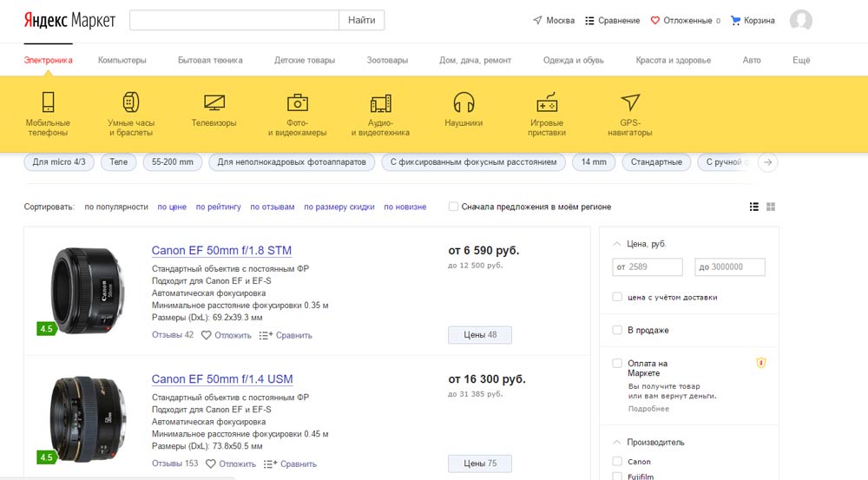This screenshot has width=868, height=480.
Task: Collapse the Price (Цена, руб.) filter section
Action: [616, 244]
